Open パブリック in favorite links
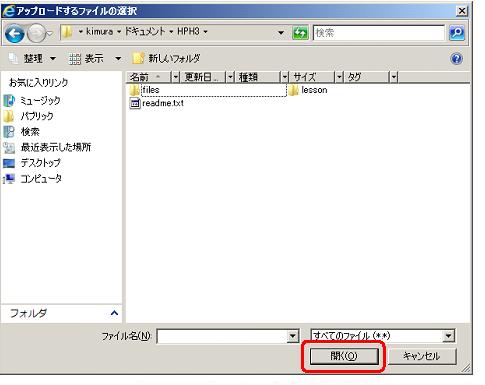This screenshot has height=385, width=485. [x=29, y=116]
